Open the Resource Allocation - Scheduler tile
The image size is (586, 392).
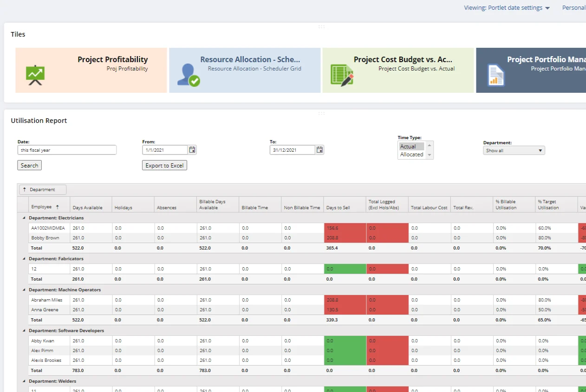tap(245, 70)
